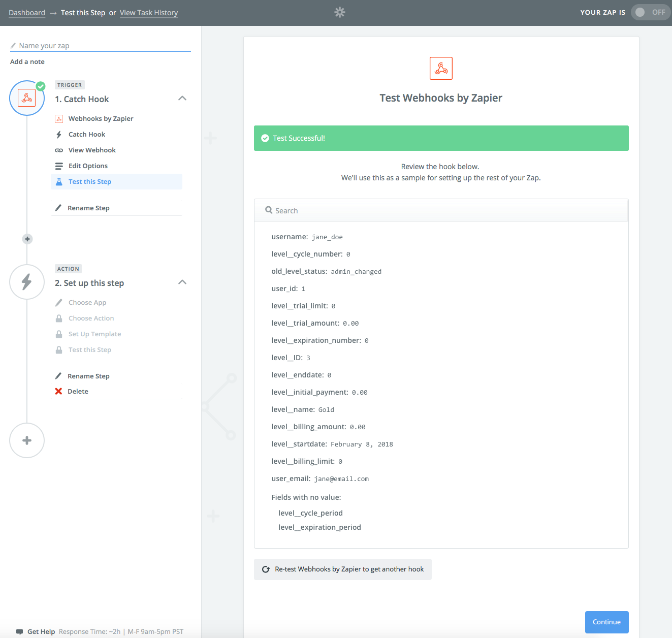The width and height of the screenshot is (672, 638).
Task: Delete the action step
Action: click(78, 391)
